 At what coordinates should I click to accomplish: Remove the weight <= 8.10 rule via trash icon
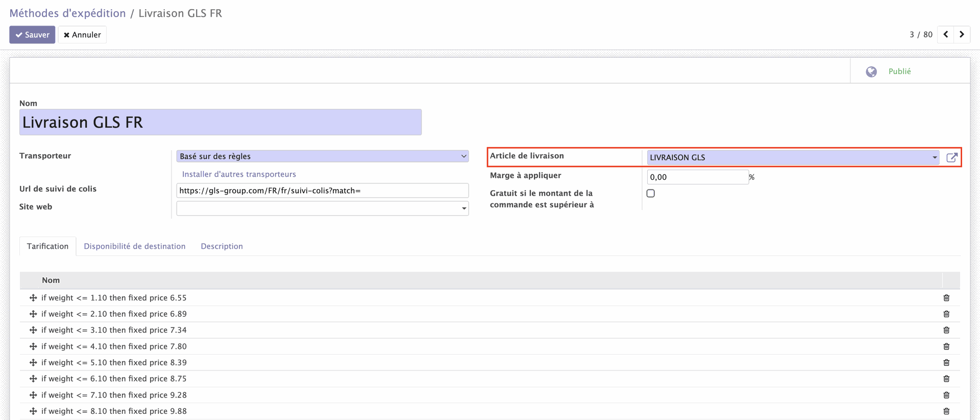(x=946, y=411)
